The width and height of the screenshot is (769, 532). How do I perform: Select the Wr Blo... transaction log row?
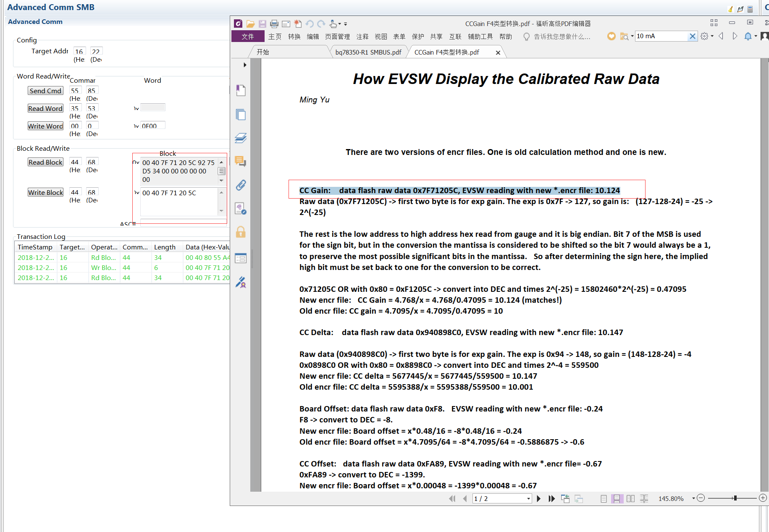[x=122, y=267]
